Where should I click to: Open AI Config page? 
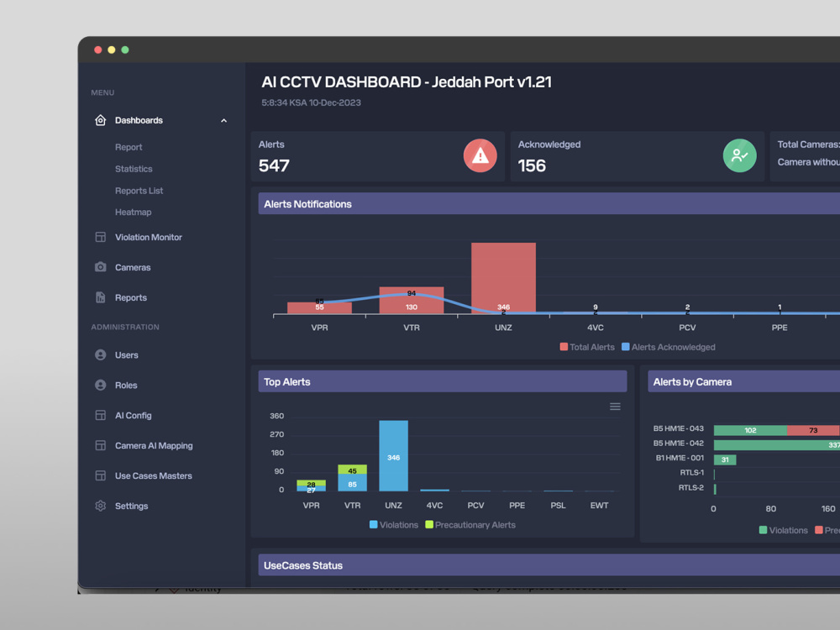click(x=134, y=415)
